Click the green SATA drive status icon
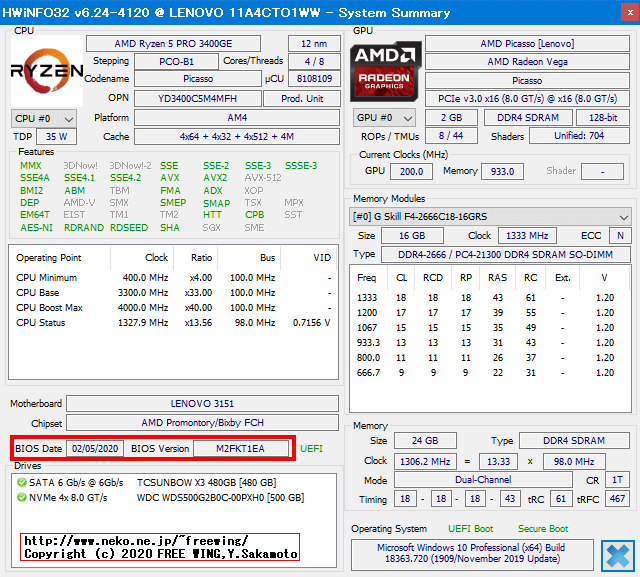Viewport: 640px width, 577px height. [x=20, y=482]
